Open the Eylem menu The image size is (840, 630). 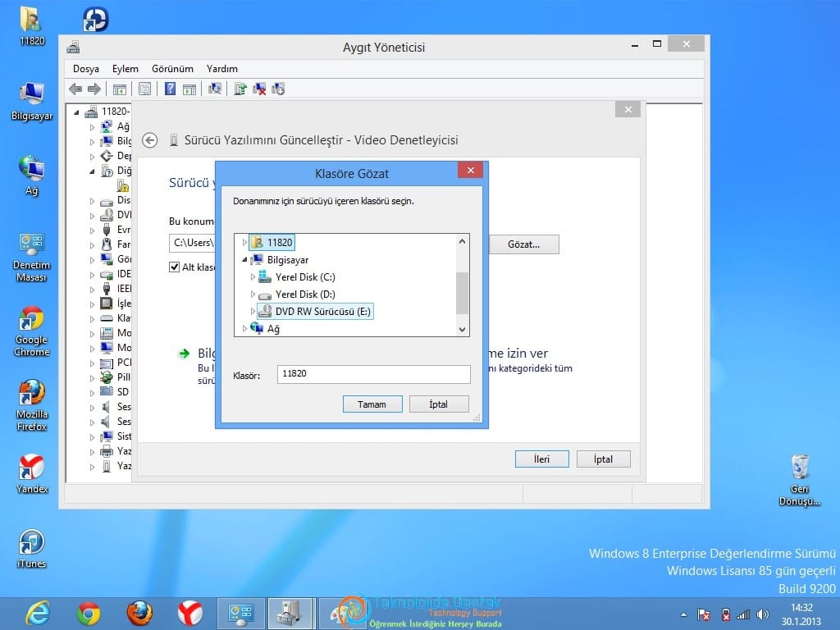[x=126, y=69]
